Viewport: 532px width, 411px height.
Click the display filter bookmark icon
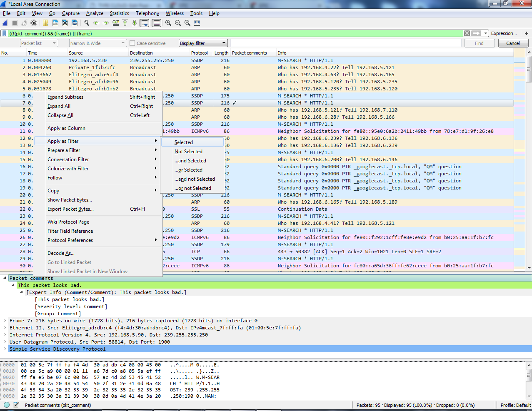pos(5,33)
